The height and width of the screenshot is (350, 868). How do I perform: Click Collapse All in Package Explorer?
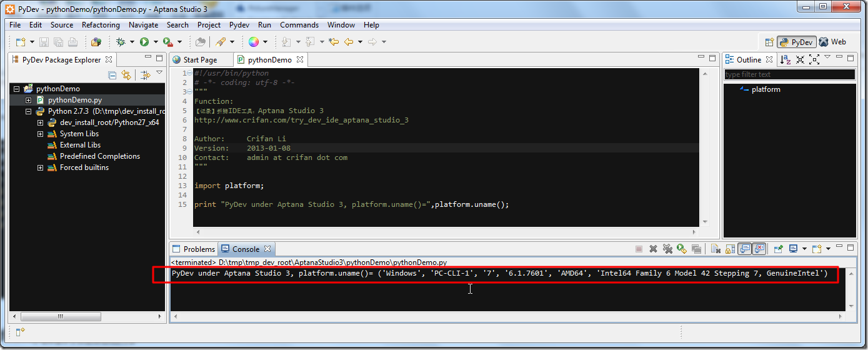[112, 75]
